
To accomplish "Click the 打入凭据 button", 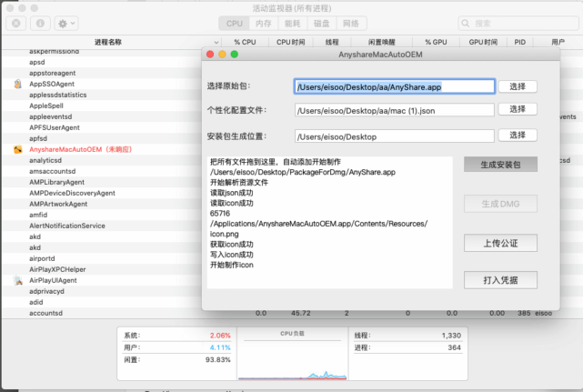I will [x=500, y=280].
